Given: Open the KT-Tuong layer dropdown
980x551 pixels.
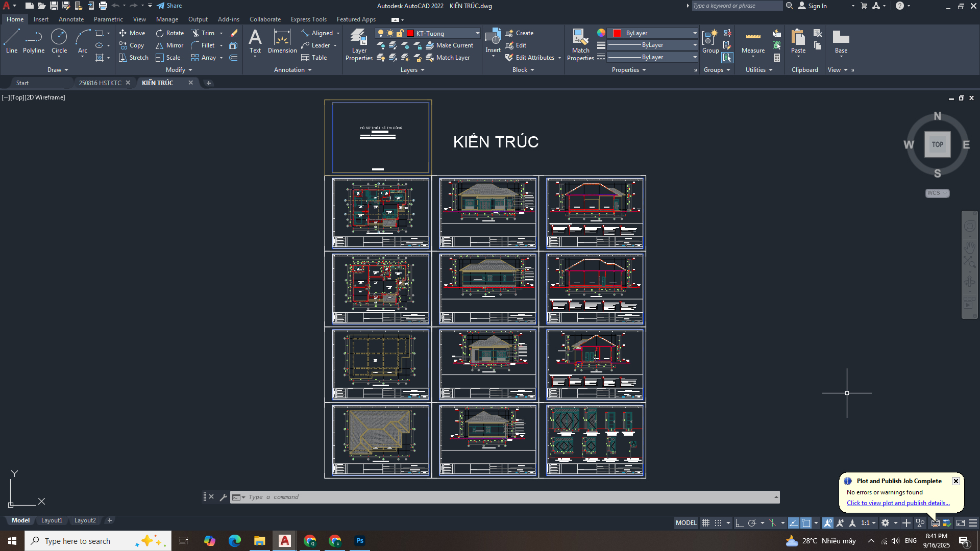Looking at the screenshot, I should coord(477,34).
